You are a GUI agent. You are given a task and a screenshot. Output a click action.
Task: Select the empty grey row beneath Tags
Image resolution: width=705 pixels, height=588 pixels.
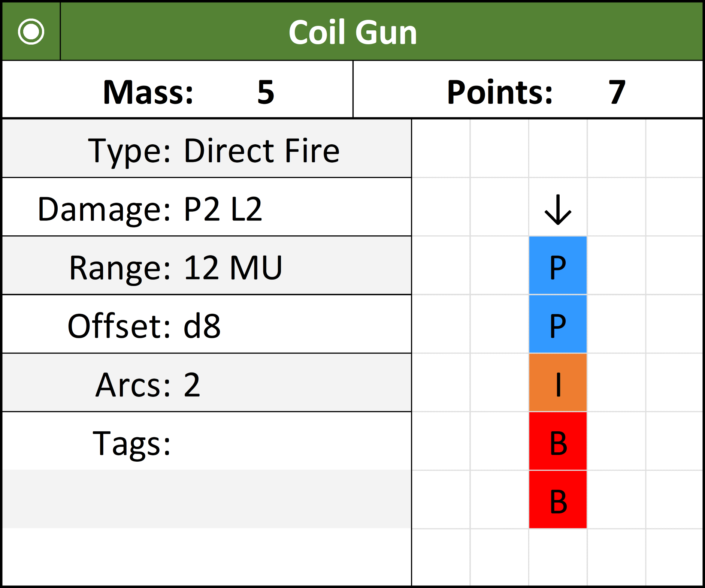206,500
